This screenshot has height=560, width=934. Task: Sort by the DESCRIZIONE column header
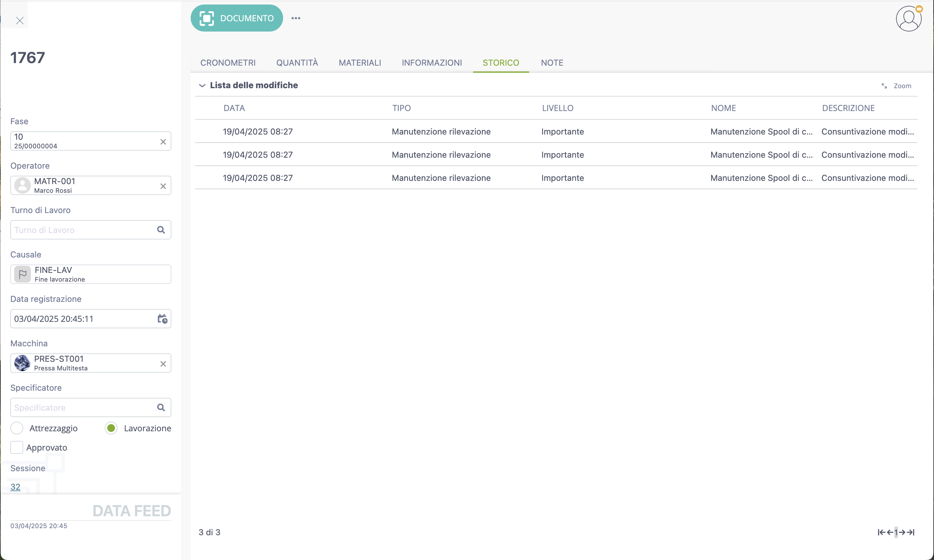(x=848, y=108)
